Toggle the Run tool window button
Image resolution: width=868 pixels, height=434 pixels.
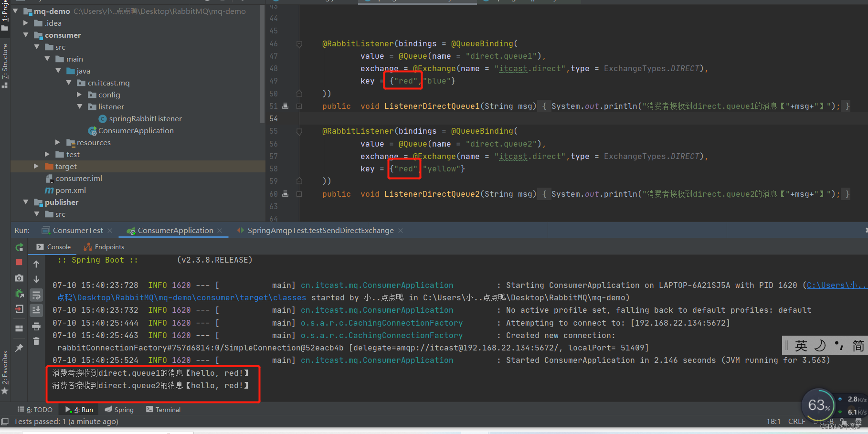coord(79,410)
